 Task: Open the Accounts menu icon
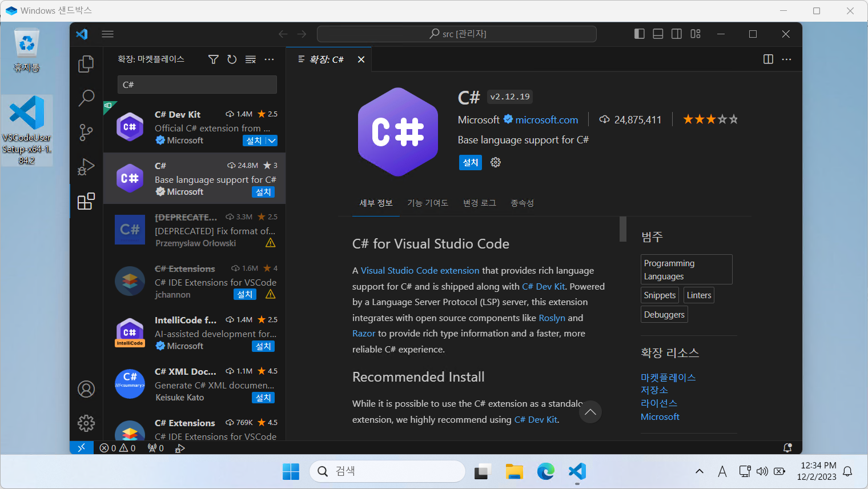[86, 389]
